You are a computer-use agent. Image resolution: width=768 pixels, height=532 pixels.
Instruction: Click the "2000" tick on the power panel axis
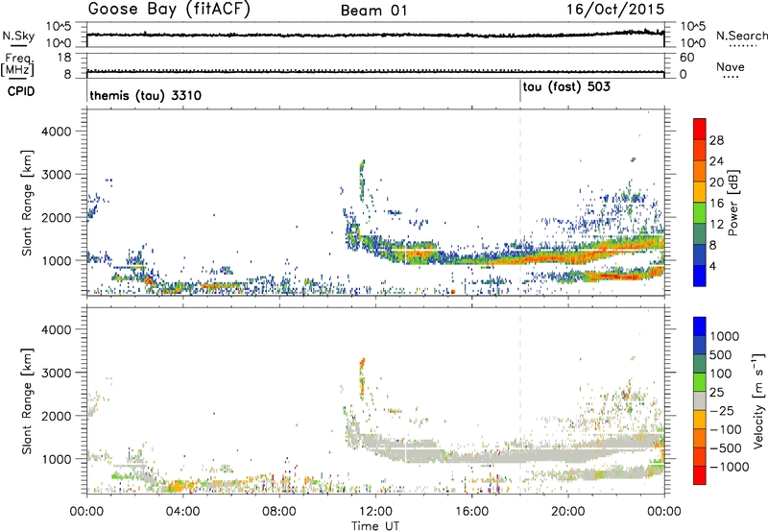[x=56, y=217]
